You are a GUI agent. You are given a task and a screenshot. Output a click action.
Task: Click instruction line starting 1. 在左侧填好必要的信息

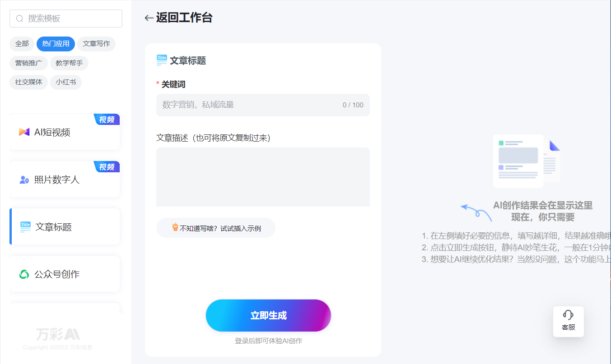[x=516, y=236]
